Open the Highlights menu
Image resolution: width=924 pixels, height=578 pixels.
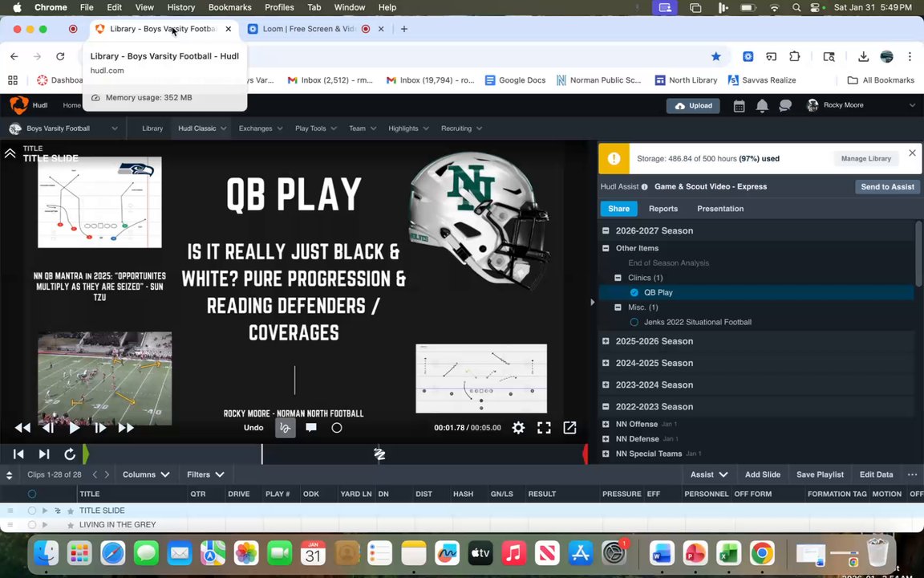click(x=408, y=128)
